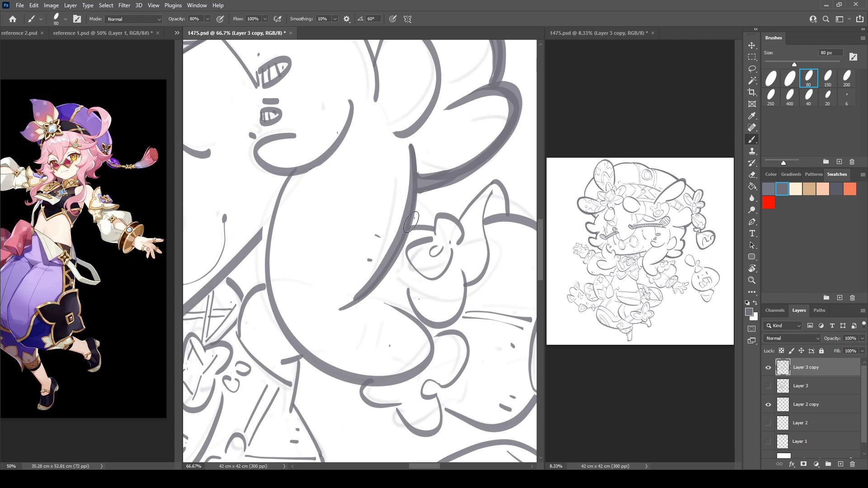Select the 150 size brush preset

tap(827, 79)
